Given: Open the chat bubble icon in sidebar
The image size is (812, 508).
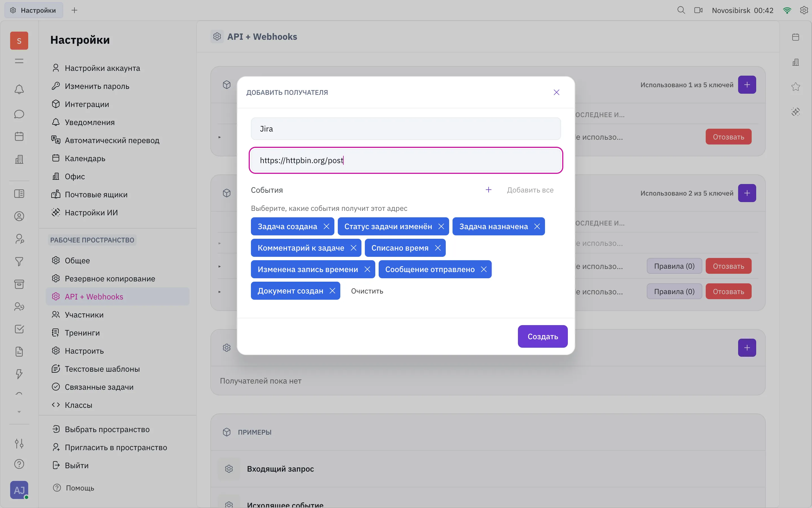Looking at the screenshot, I should coord(19,114).
